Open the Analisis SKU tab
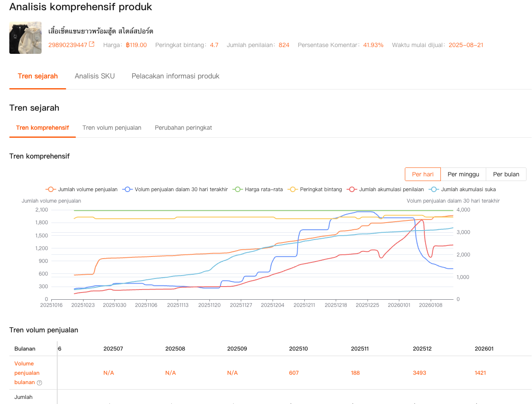 (95, 76)
